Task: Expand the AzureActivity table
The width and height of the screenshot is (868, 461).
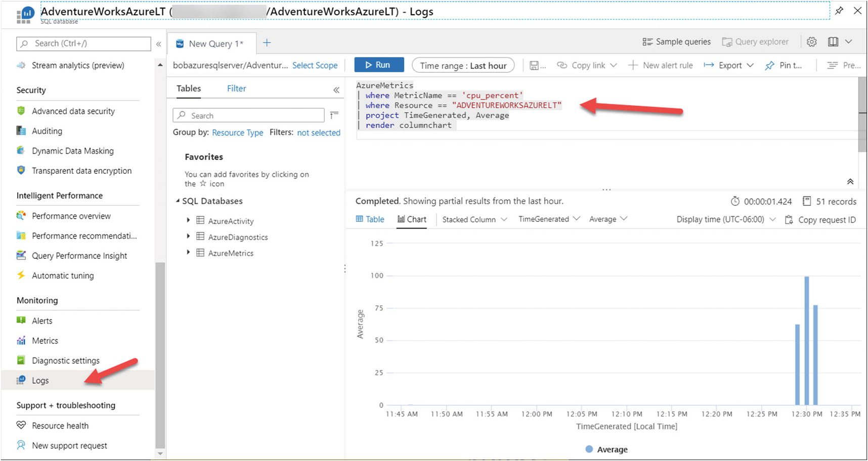Action: click(x=188, y=220)
